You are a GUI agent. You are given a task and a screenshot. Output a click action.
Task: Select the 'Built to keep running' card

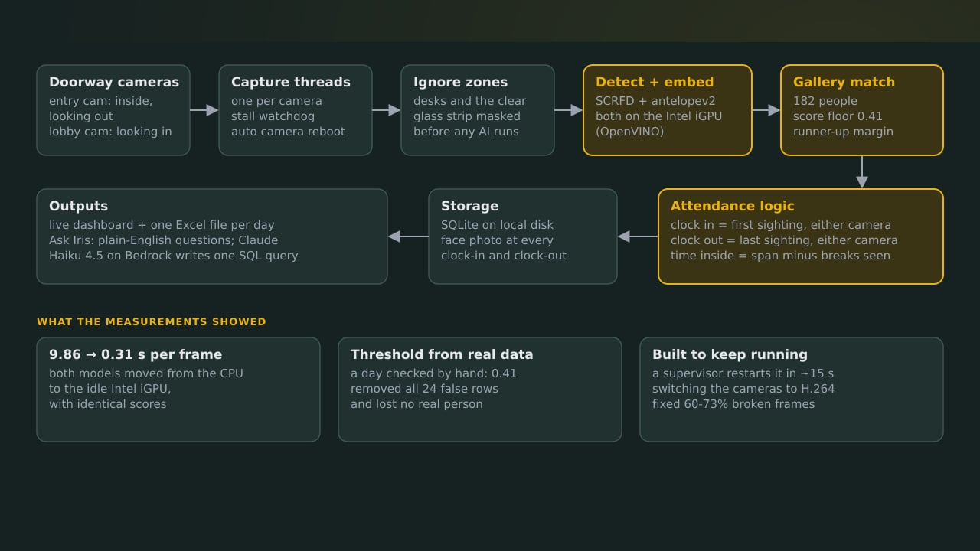pyautogui.click(x=792, y=390)
